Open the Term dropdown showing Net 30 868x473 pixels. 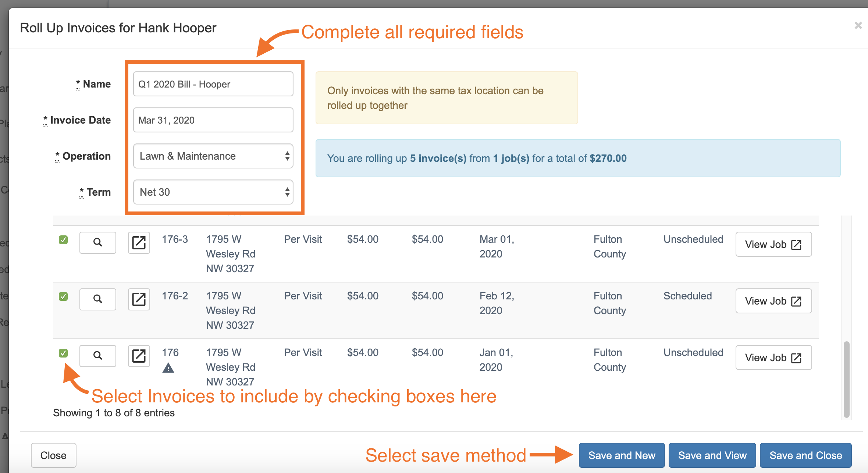[213, 192]
